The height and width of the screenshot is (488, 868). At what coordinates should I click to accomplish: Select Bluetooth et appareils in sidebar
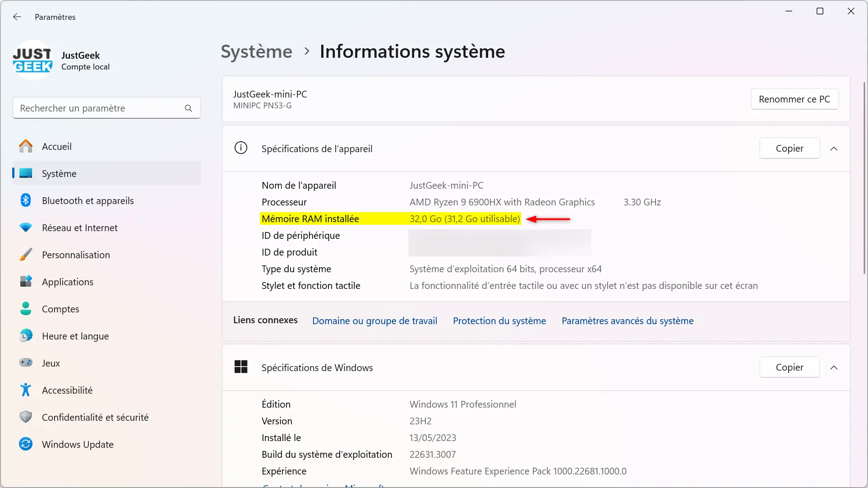tap(107, 200)
